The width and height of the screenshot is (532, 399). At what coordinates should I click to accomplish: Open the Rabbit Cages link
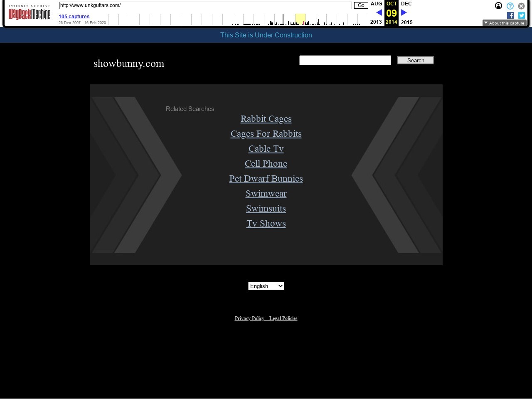266,119
